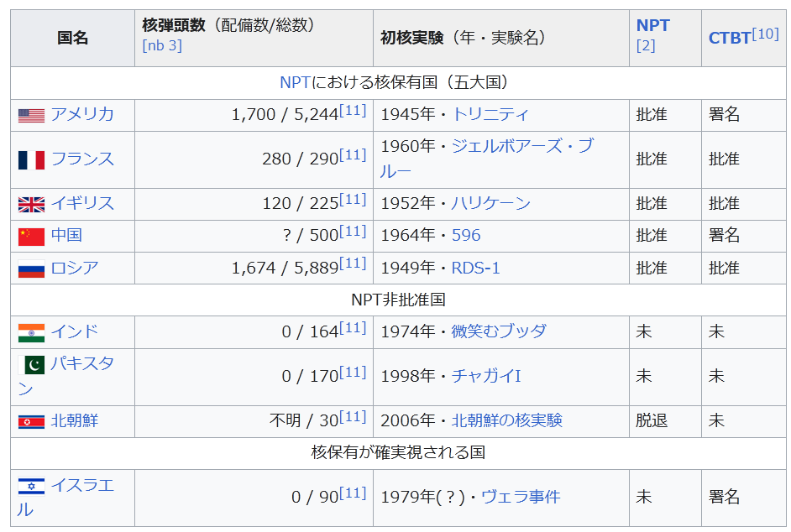The image size is (791, 532).
Task: Follow the ジェルボアーズ・ブルー link
Action: click(521, 146)
